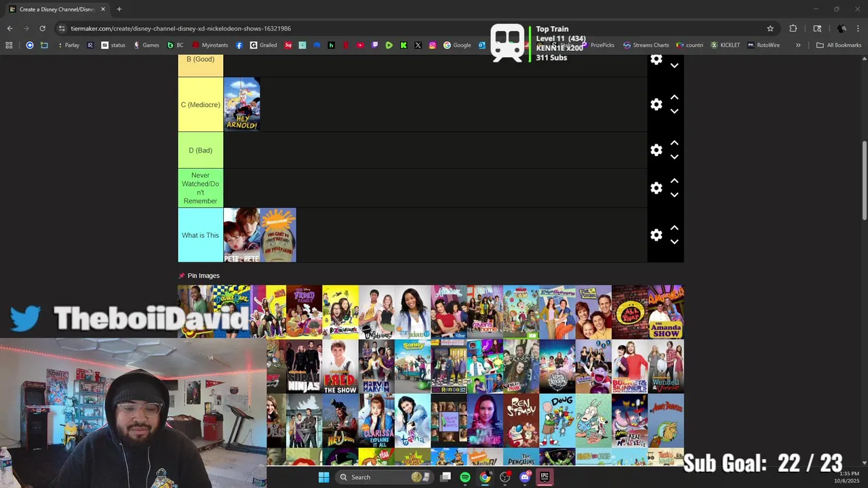Select the Proud Family thumbnail

[304, 312]
